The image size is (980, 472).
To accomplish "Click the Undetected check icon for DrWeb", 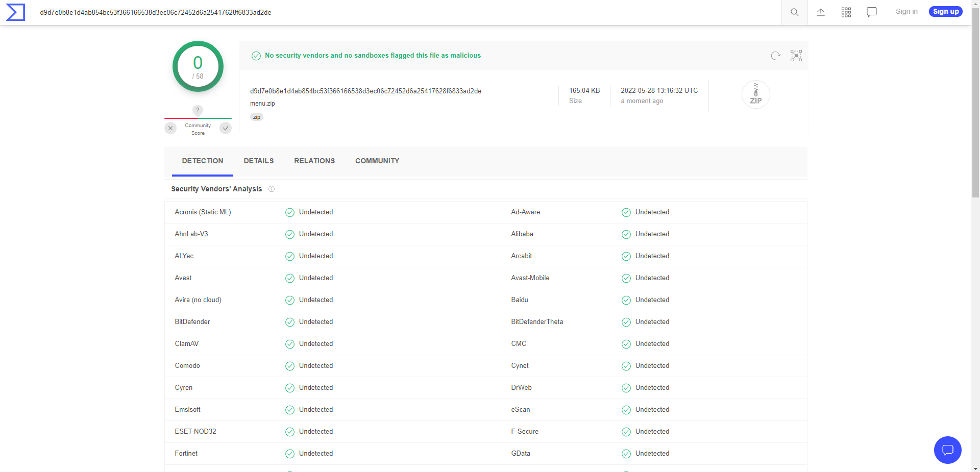I will [x=626, y=388].
